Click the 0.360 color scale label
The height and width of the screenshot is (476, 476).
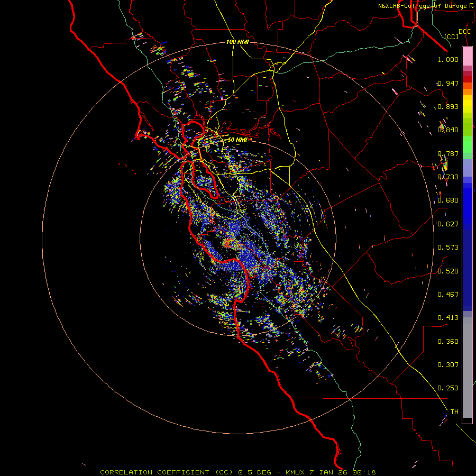point(448,342)
